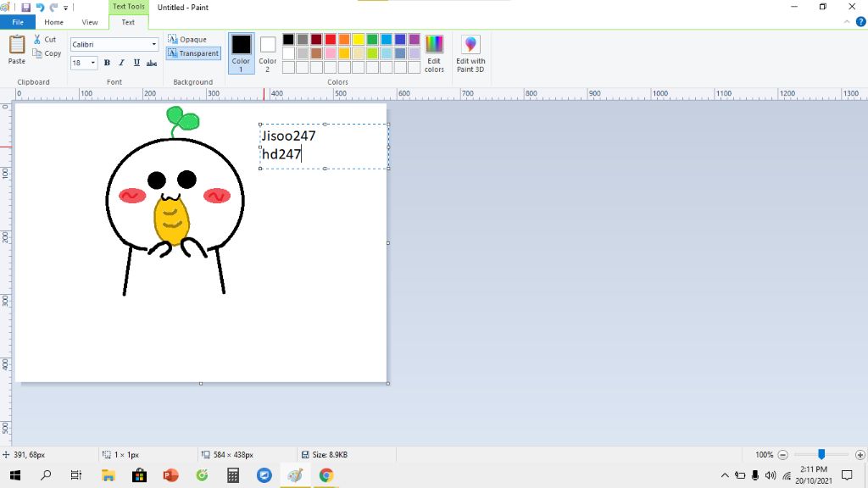868x488 pixels.
Task: Expand the font size dropdown arrow
Action: coord(93,63)
